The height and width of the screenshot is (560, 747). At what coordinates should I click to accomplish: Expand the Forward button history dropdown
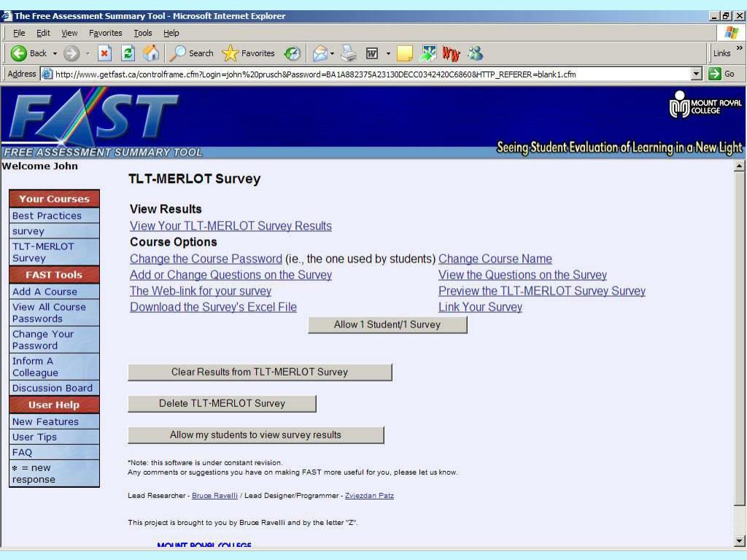click(88, 53)
